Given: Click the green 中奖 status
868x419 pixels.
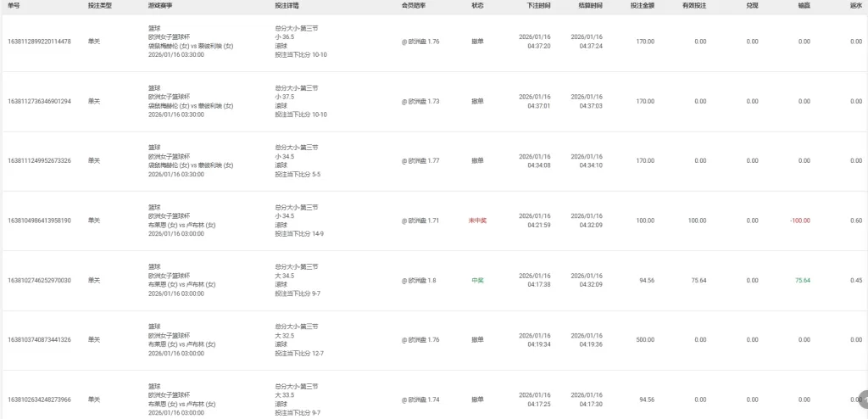Looking at the screenshot, I should pos(477,280).
